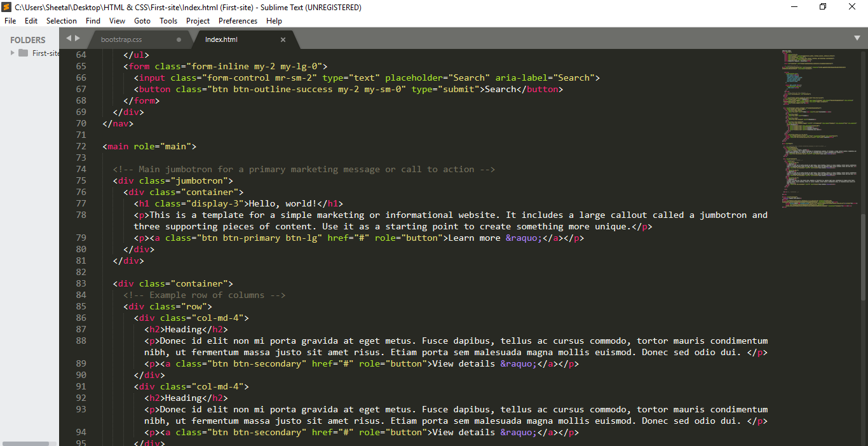Image resolution: width=868 pixels, height=446 pixels.
Task: Select the Index.html tab
Action: [x=221, y=39]
